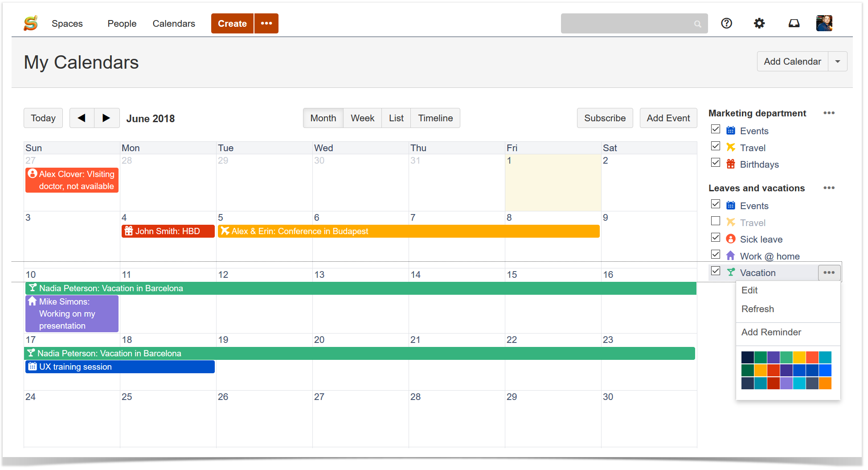
Task: Click the notifications inbox icon
Action: point(794,23)
